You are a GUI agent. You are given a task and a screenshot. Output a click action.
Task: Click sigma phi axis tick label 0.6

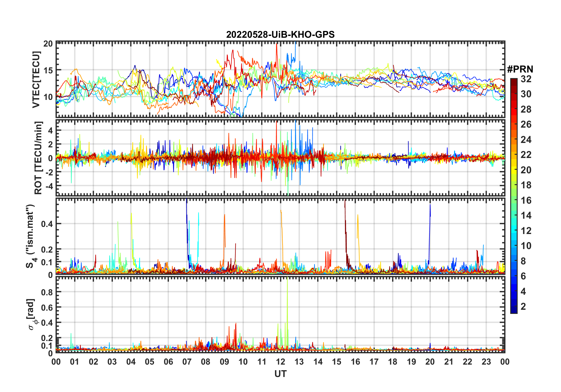tap(47, 307)
